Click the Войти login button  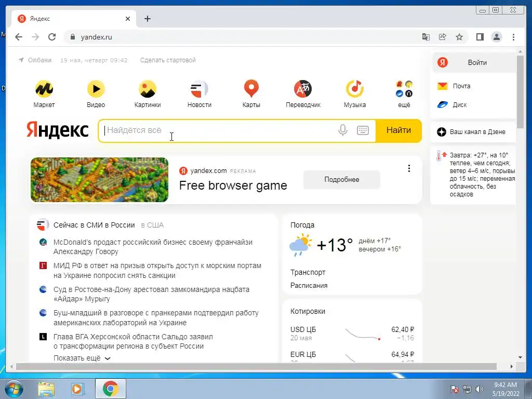click(474, 62)
